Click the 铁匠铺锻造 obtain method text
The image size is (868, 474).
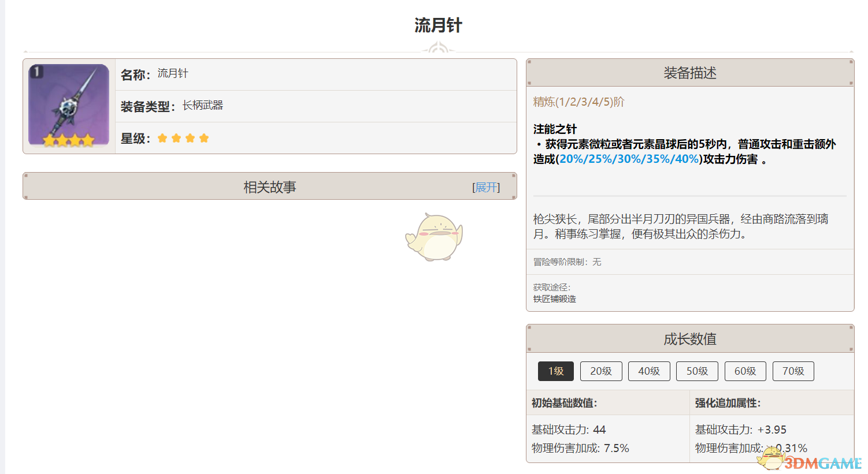[555, 299]
